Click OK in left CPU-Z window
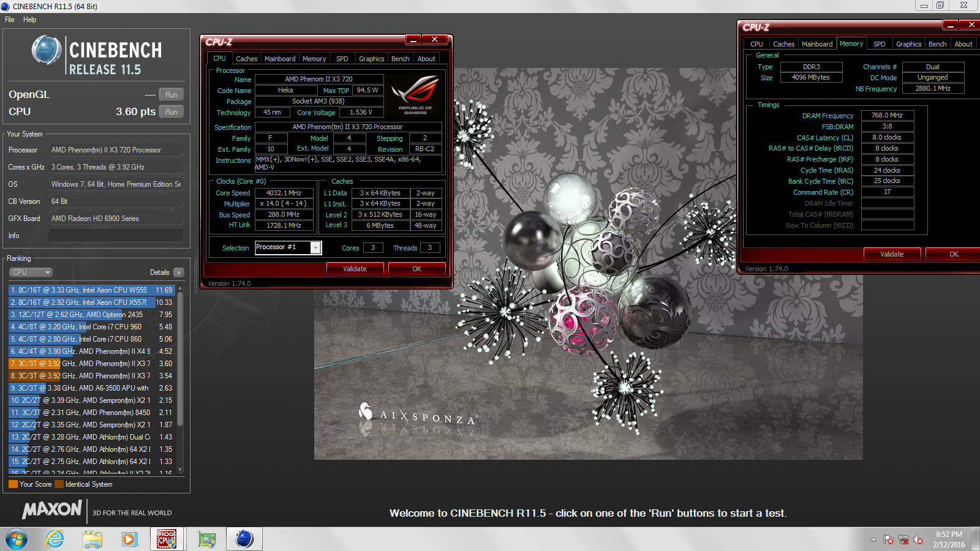This screenshot has height=551, width=980. pyautogui.click(x=417, y=269)
